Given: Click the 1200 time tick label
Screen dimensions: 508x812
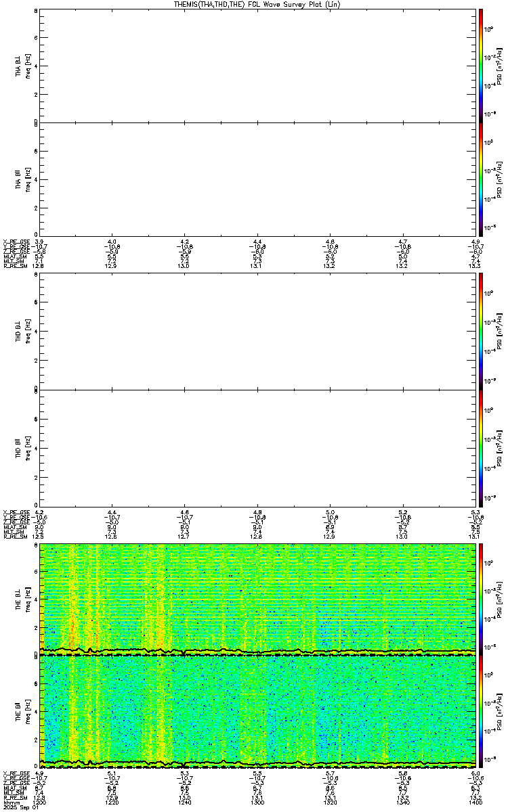Looking at the screenshot, I should pyautogui.click(x=40, y=801).
